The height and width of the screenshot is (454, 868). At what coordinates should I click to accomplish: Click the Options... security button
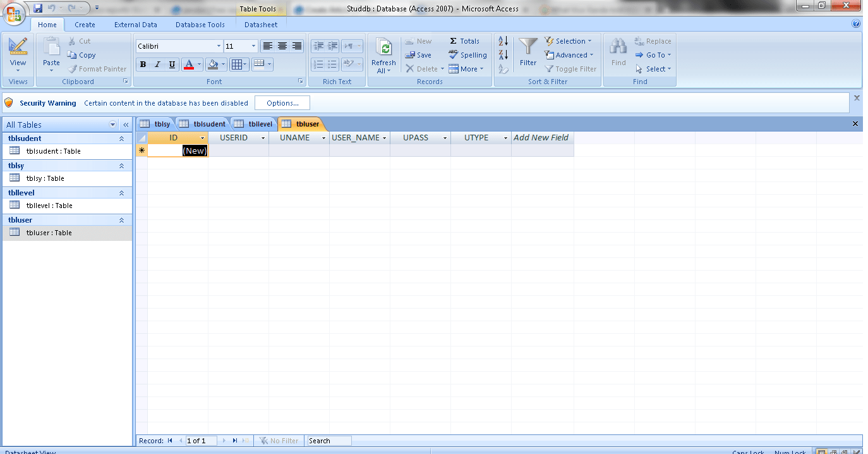[x=282, y=103]
